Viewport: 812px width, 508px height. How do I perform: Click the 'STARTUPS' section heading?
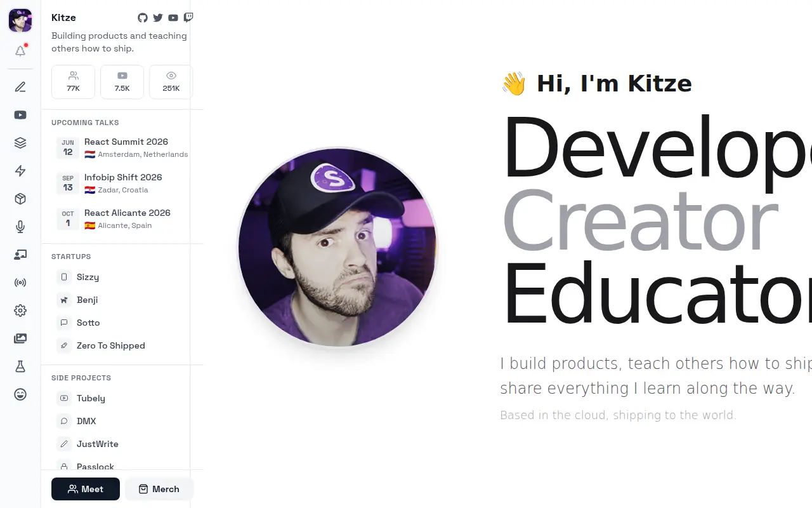tap(71, 257)
